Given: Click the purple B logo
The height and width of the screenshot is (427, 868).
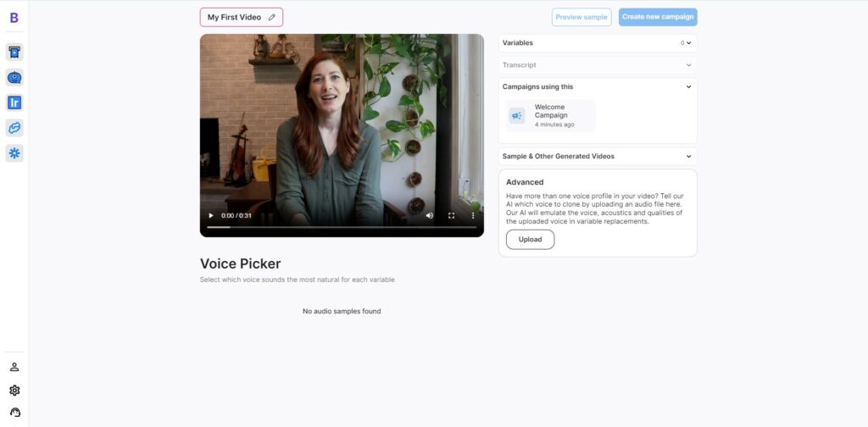Looking at the screenshot, I should pyautogui.click(x=14, y=18).
